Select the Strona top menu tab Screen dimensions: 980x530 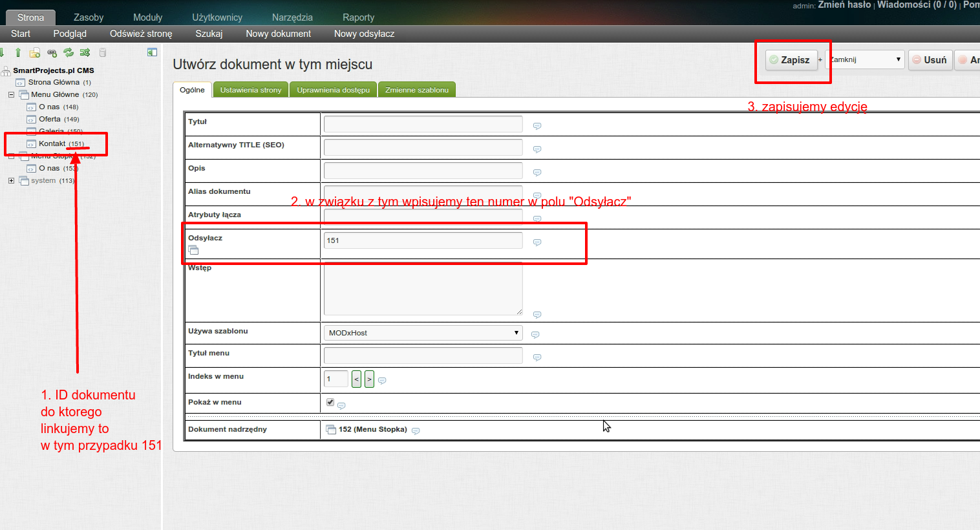pyautogui.click(x=30, y=17)
